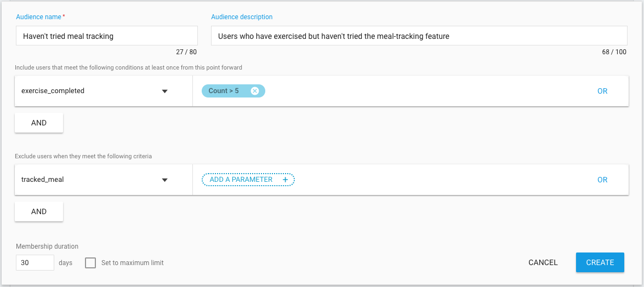Open the tracked_meal event dropdown arrow
Screen dimensions: 644x287
[164, 180]
